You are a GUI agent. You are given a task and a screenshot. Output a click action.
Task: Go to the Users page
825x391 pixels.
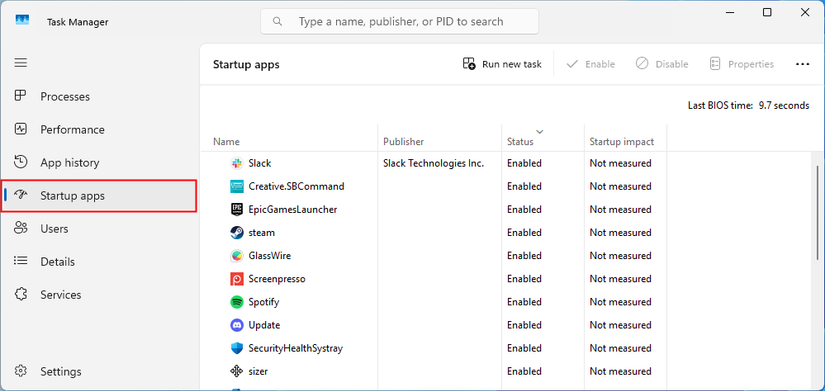[99, 228]
